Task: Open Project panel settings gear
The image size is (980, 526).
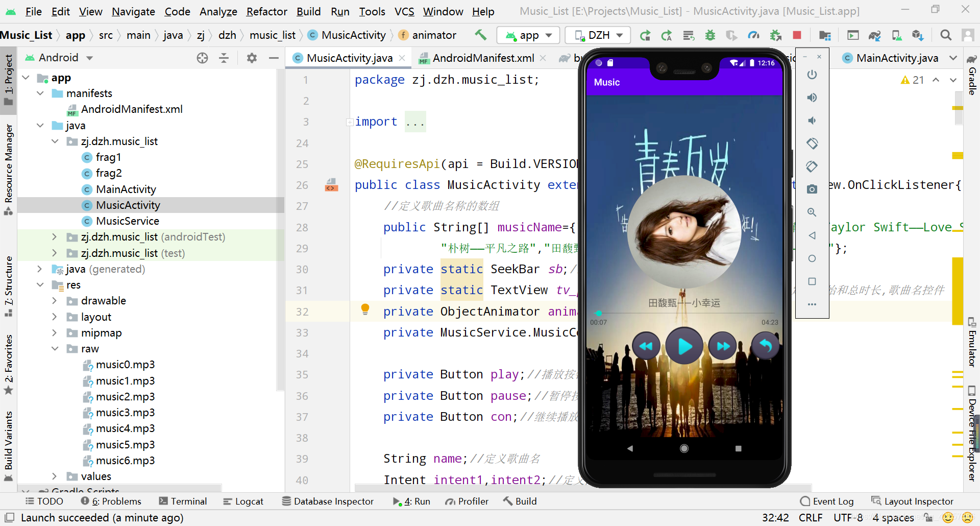Action: pyautogui.click(x=252, y=58)
